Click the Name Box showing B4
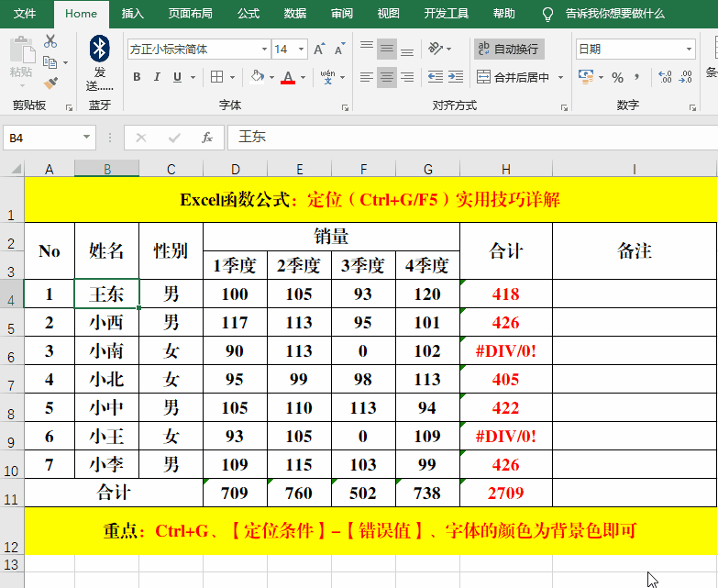Viewport: 718px width, 588px height. (x=41, y=138)
